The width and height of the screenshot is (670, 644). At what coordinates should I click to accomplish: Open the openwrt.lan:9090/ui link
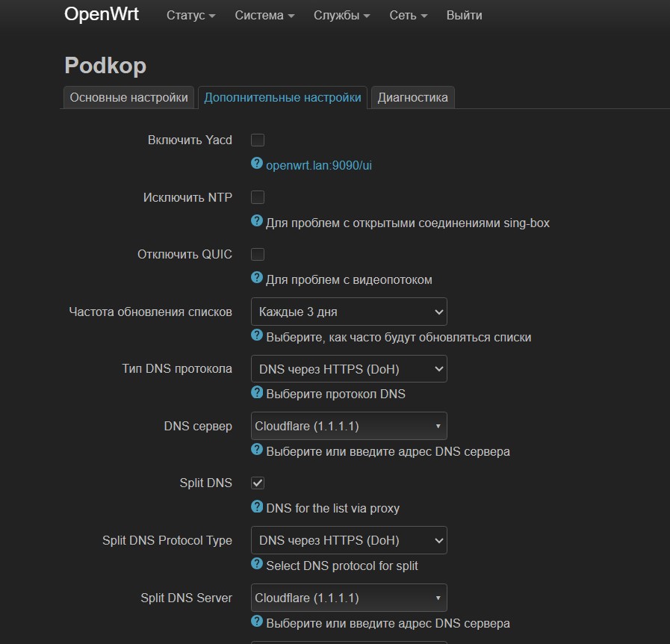click(x=319, y=165)
